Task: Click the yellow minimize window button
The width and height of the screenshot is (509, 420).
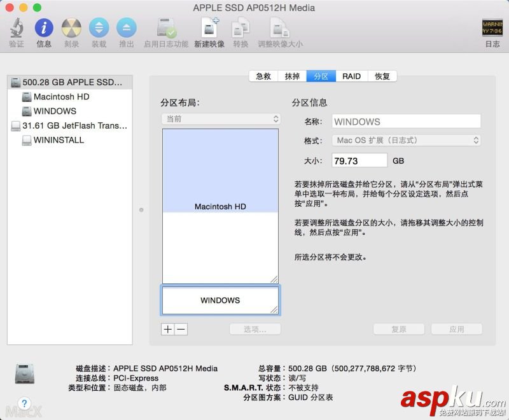Action: (24, 8)
